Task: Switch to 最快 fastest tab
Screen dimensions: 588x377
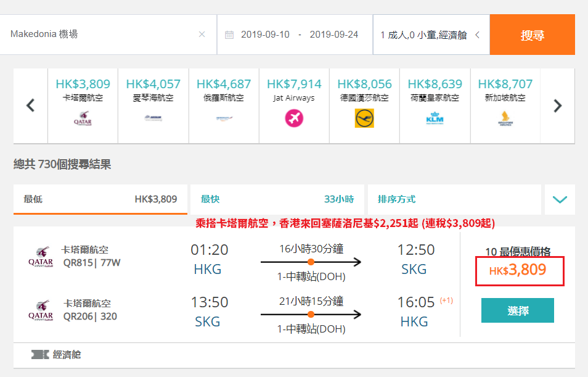Action: pos(277,199)
